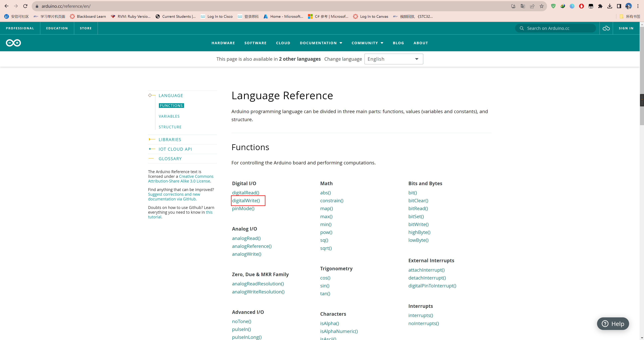Open the Creative Commons license link
Image resolution: width=644 pixels, height=340 pixels.
(181, 179)
